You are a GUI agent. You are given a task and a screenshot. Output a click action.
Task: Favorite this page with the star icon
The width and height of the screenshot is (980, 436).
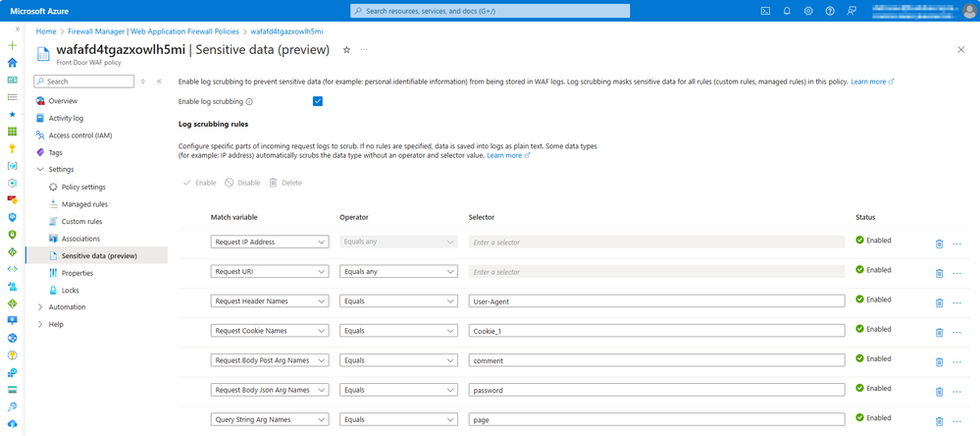coord(347,50)
